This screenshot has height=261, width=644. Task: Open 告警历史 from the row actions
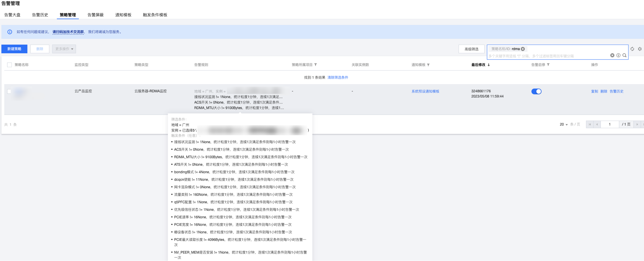(x=616, y=91)
